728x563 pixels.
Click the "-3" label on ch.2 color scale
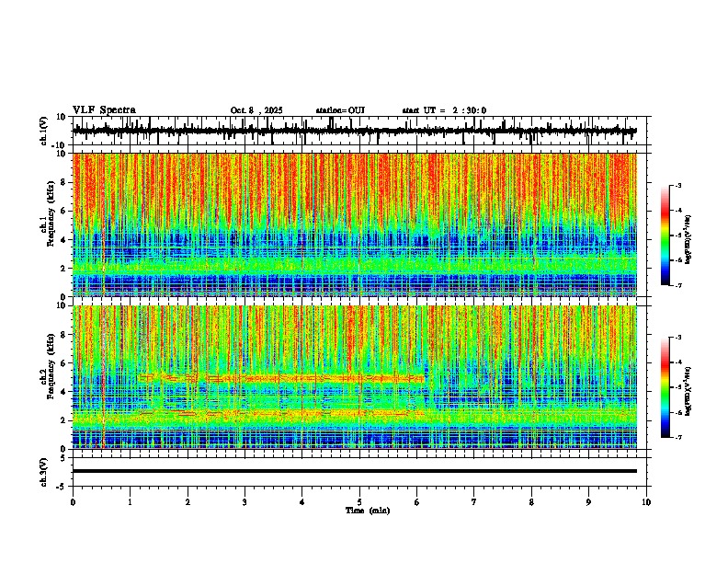click(x=677, y=338)
